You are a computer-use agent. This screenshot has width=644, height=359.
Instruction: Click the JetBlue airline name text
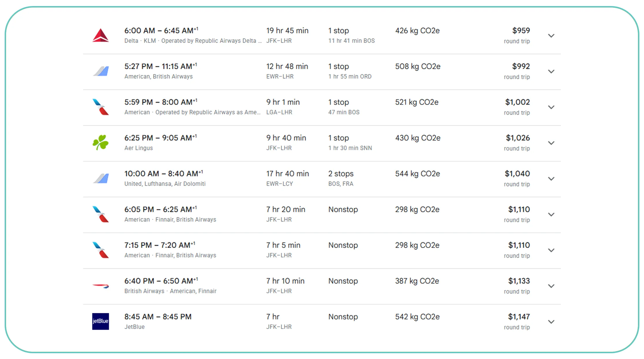coord(134,327)
